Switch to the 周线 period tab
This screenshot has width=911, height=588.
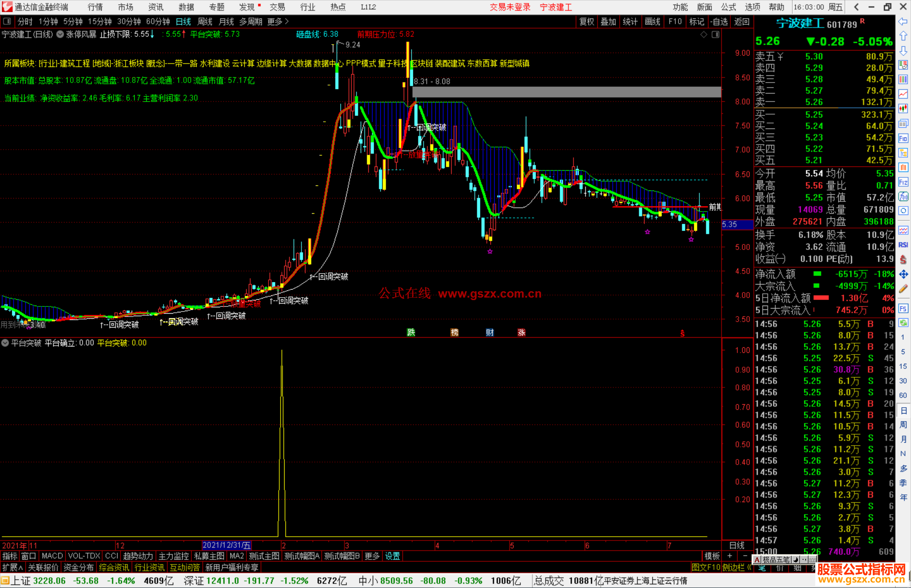(205, 21)
